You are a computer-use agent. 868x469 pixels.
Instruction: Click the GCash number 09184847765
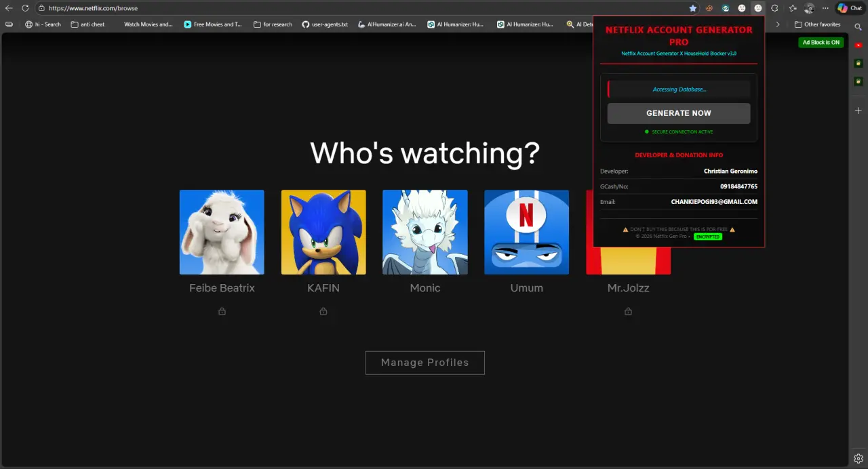click(x=738, y=186)
